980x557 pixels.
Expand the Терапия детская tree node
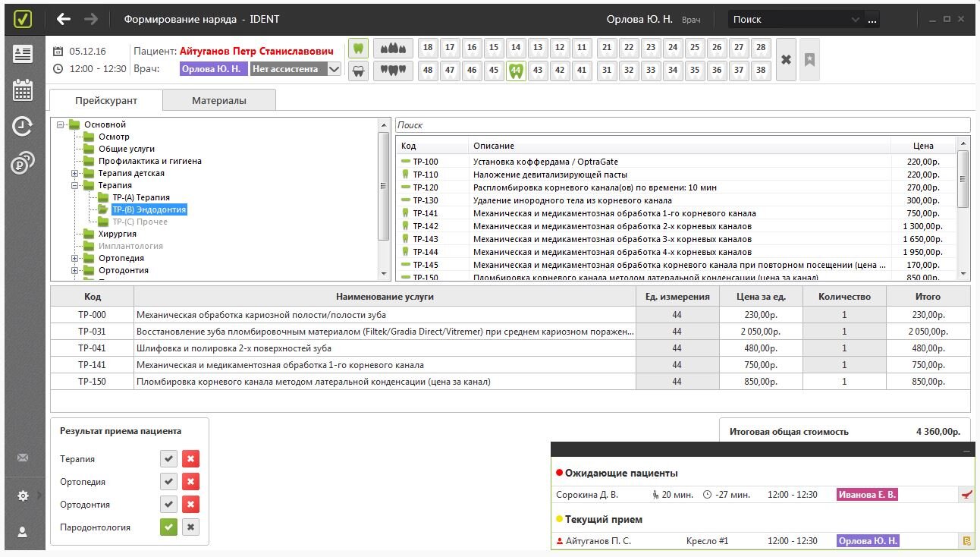pyautogui.click(x=74, y=173)
